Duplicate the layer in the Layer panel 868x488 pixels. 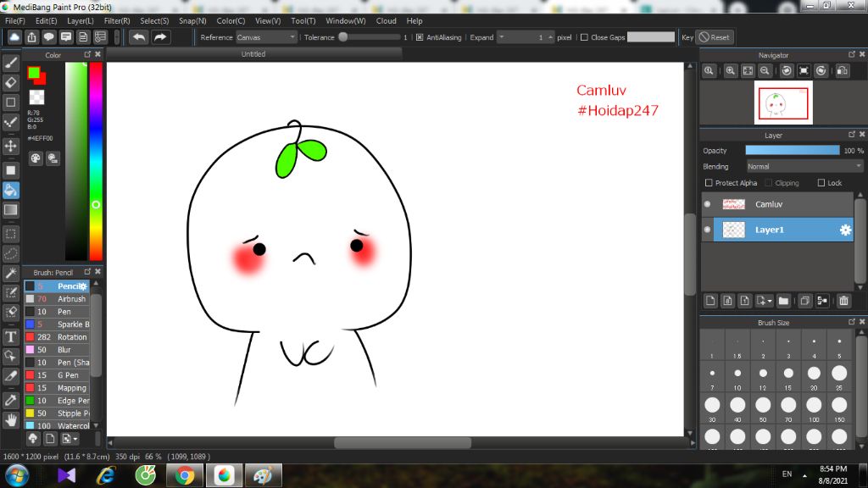pos(805,301)
